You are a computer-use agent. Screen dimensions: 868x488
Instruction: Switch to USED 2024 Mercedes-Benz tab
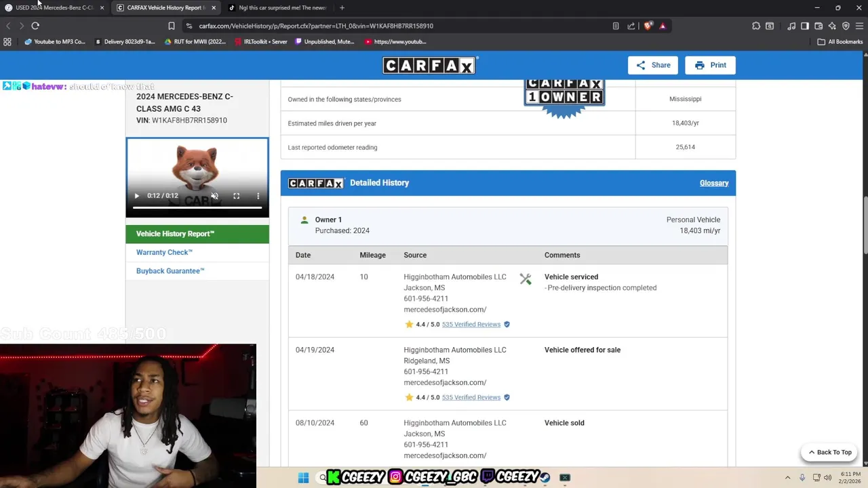coord(53,7)
